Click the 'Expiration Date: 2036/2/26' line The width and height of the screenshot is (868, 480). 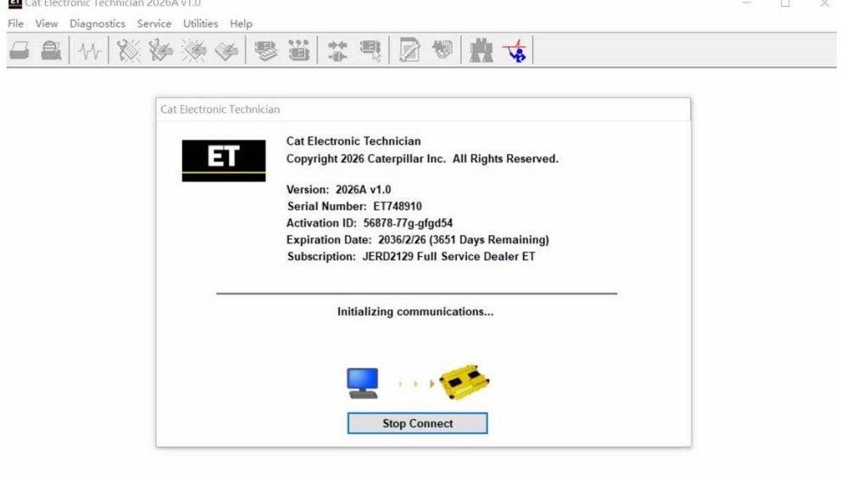[417, 240]
